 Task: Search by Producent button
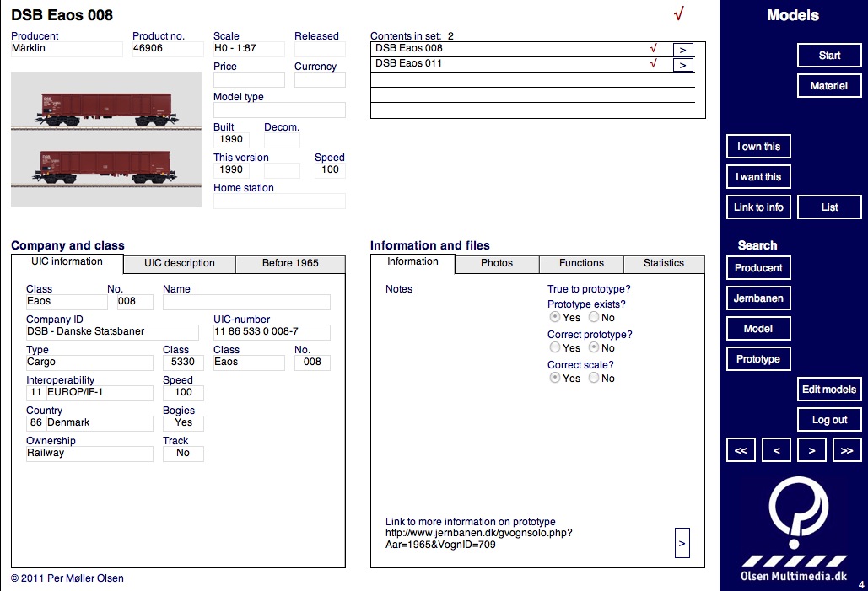(x=758, y=268)
